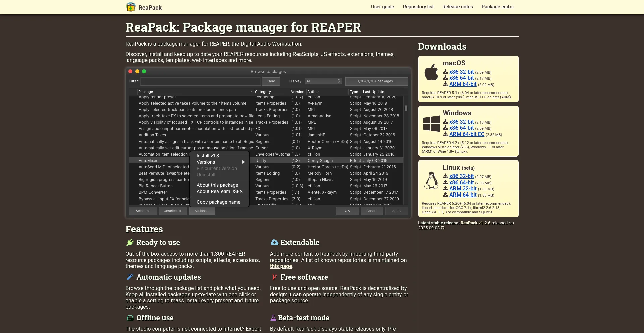Screen dimensions: 644x333
Task: Click download icon beside Windows x86 32-bit
Action: (445, 122)
